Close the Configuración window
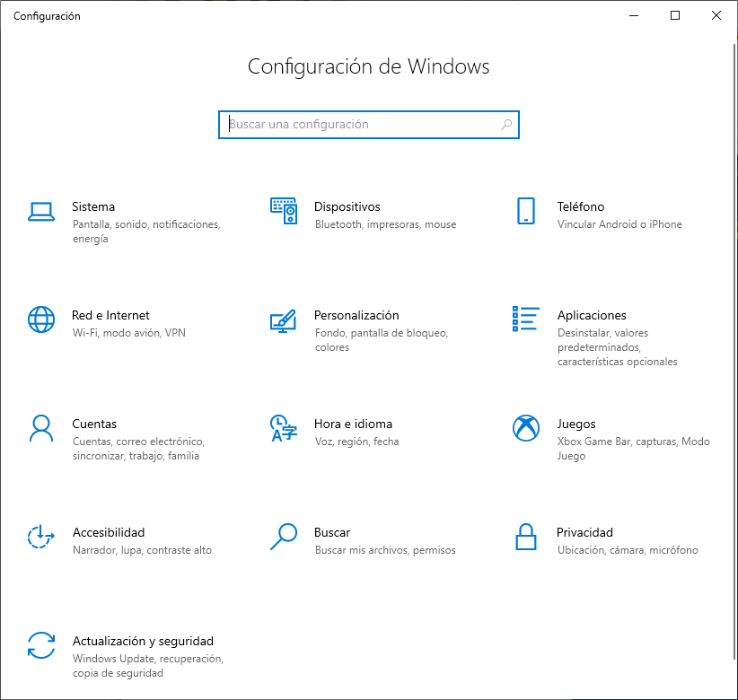 point(716,15)
